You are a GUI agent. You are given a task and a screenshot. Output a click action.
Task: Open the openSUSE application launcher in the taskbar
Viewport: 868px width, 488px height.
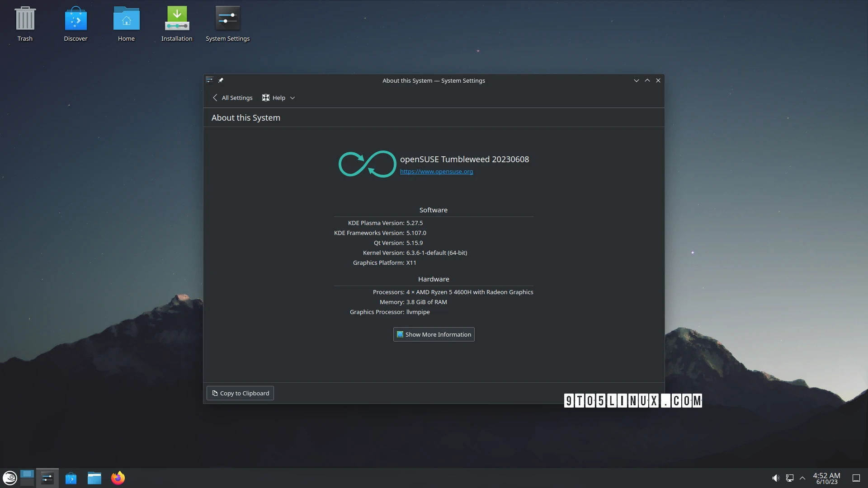click(x=9, y=478)
